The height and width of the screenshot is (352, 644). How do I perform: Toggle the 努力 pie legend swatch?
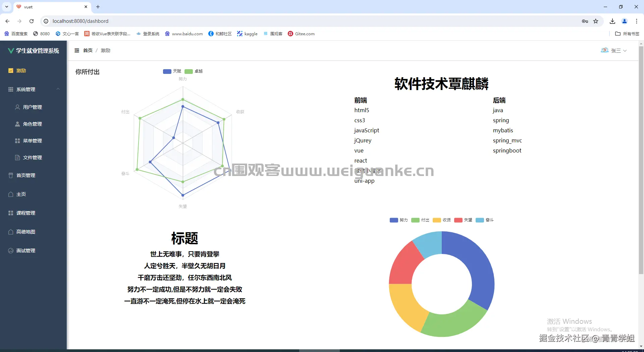[x=394, y=220]
